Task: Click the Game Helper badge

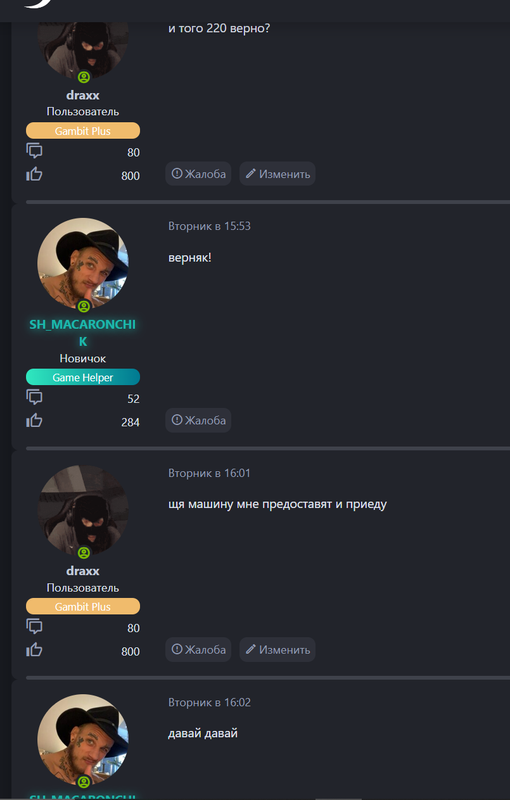Action: tap(83, 378)
